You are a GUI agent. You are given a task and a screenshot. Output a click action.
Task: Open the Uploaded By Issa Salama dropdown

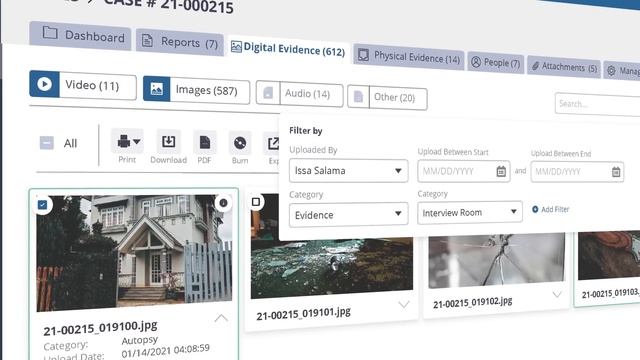pos(349,171)
